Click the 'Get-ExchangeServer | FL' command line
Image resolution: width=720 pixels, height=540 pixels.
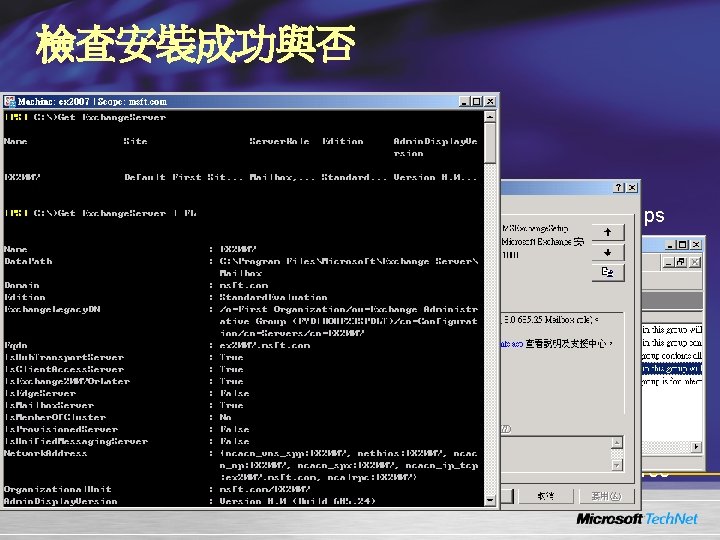(x=101, y=213)
